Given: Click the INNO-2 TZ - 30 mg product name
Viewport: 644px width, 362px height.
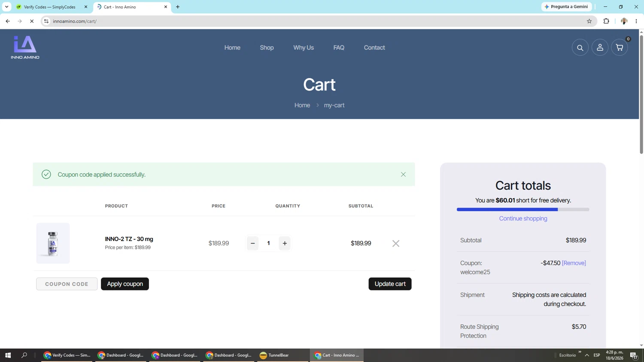Looking at the screenshot, I should tap(129, 239).
